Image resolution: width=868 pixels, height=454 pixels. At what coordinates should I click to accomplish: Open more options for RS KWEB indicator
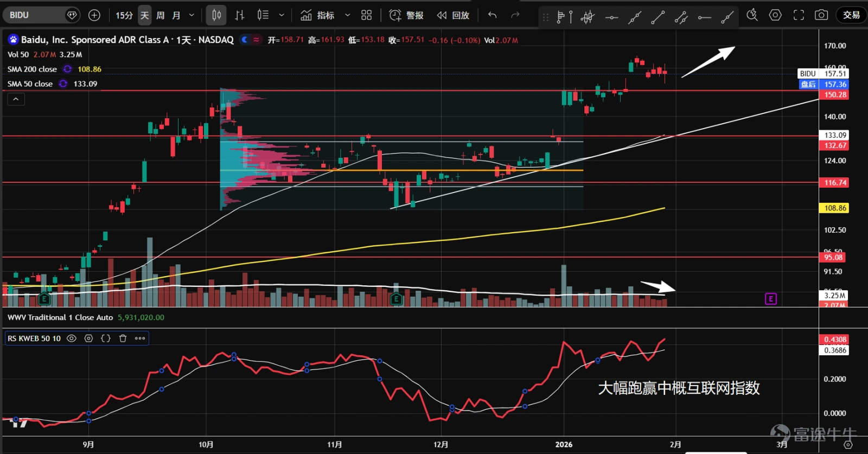[140, 338]
